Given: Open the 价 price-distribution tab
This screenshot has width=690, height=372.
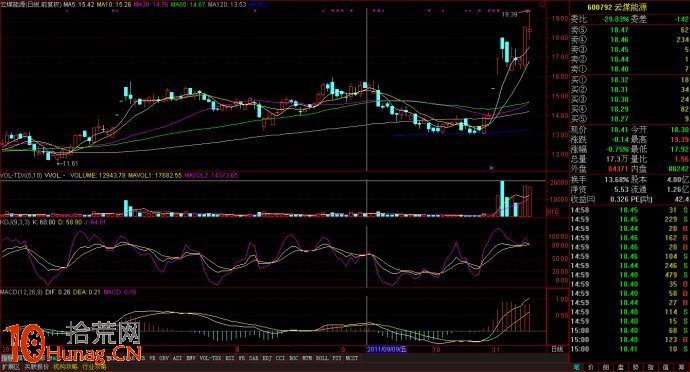Looking at the screenshot, I should coord(591,367).
